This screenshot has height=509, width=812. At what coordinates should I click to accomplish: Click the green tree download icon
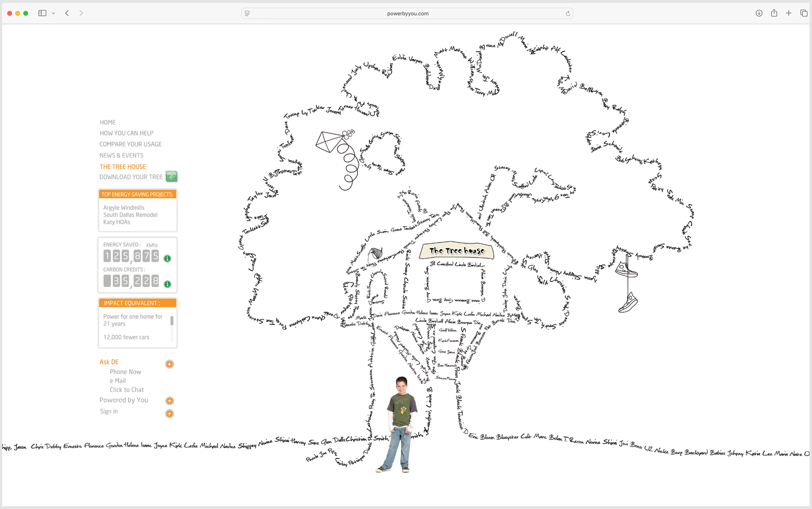[x=172, y=176]
